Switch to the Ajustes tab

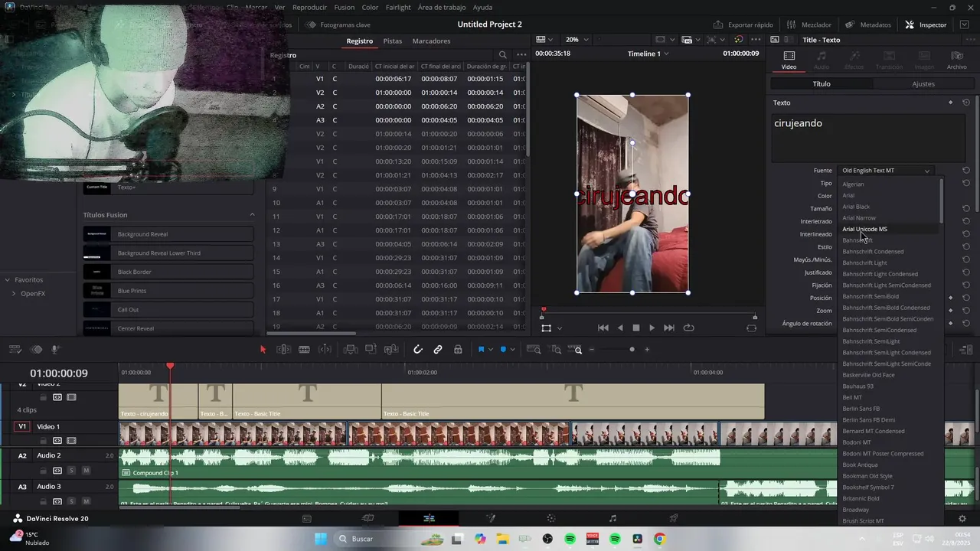click(923, 84)
